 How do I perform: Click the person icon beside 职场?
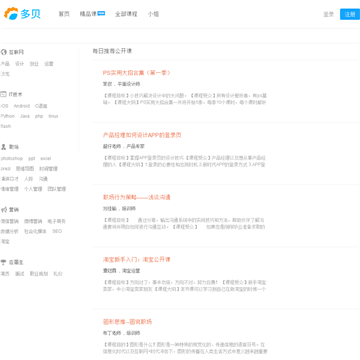coord(4,147)
